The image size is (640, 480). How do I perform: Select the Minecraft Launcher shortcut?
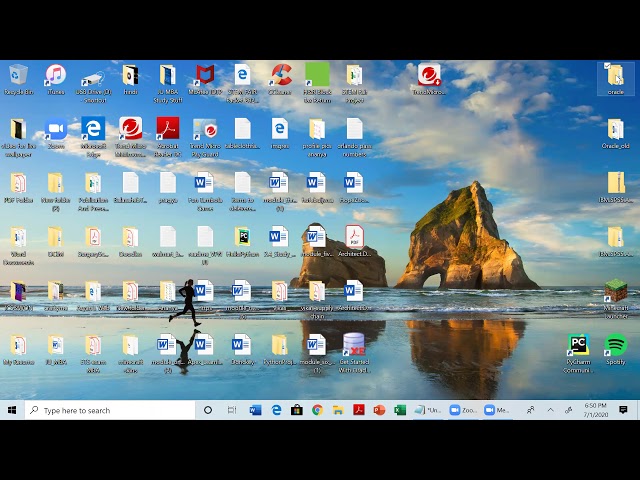[x=616, y=299]
